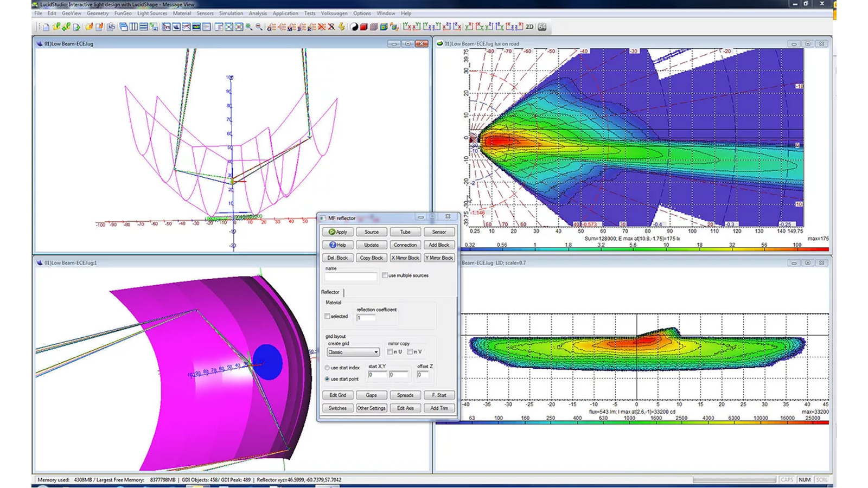
Task: Open the Simulation menu
Action: [x=231, y=13]
